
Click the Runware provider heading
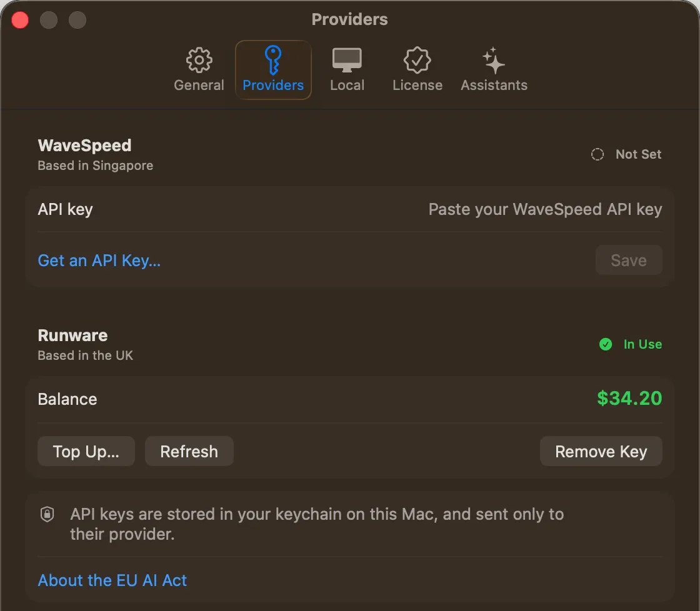point(72,335)
